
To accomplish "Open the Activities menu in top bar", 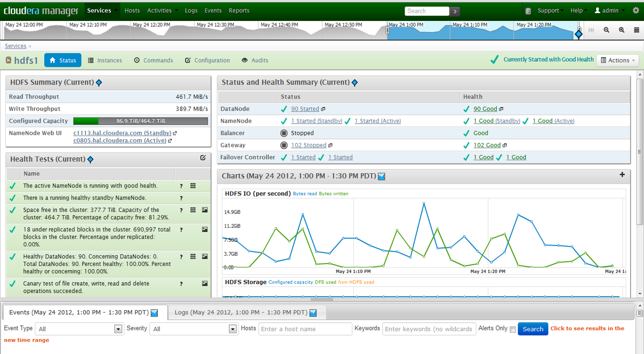I will (x=160, y=11).
